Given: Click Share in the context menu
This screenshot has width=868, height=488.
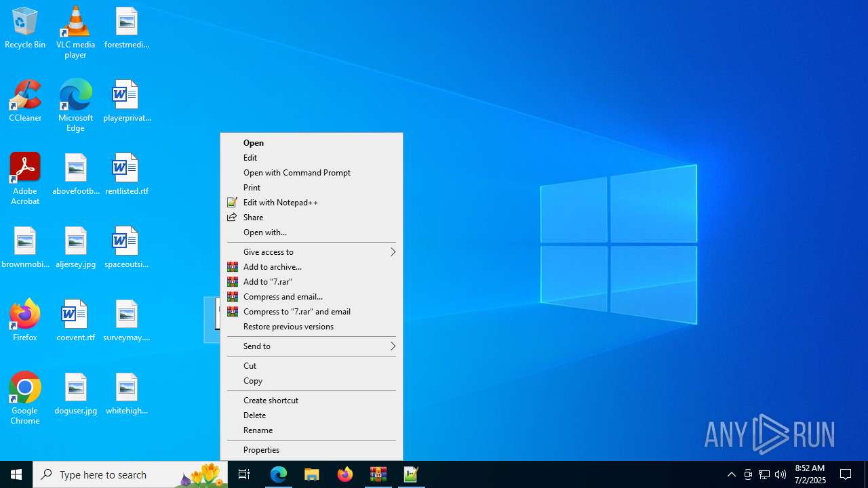Looking at the screenshot, I should (311, 218).
